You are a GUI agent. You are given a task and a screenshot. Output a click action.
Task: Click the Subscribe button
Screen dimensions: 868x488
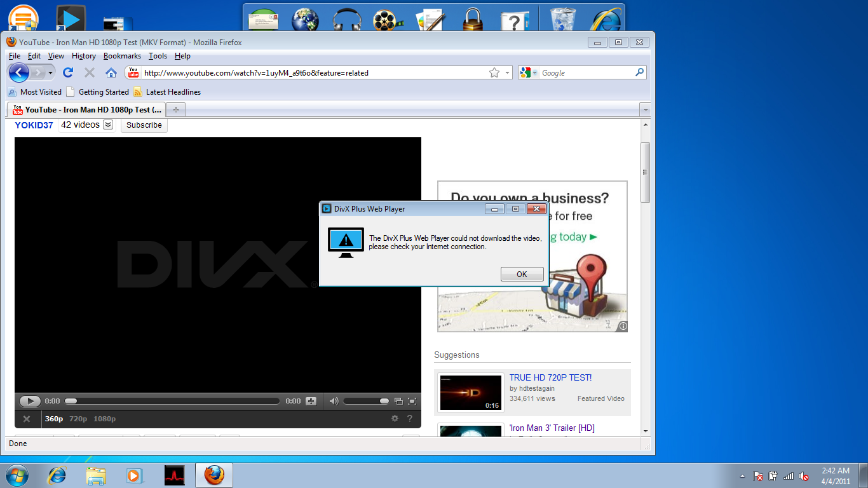pos(144,125)
